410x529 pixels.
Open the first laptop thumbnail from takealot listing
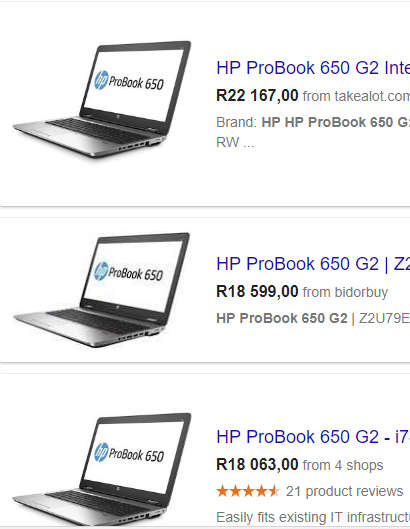(x=102, y=99)
